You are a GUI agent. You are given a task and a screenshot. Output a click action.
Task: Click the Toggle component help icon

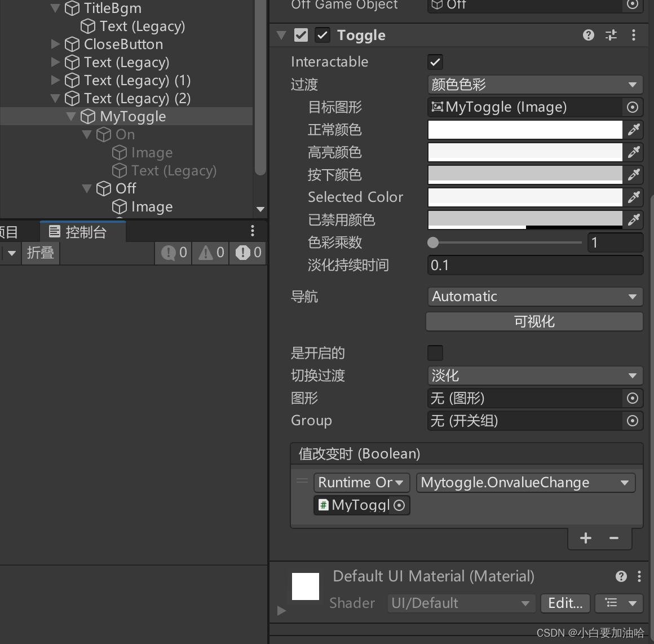coord(588,35)
